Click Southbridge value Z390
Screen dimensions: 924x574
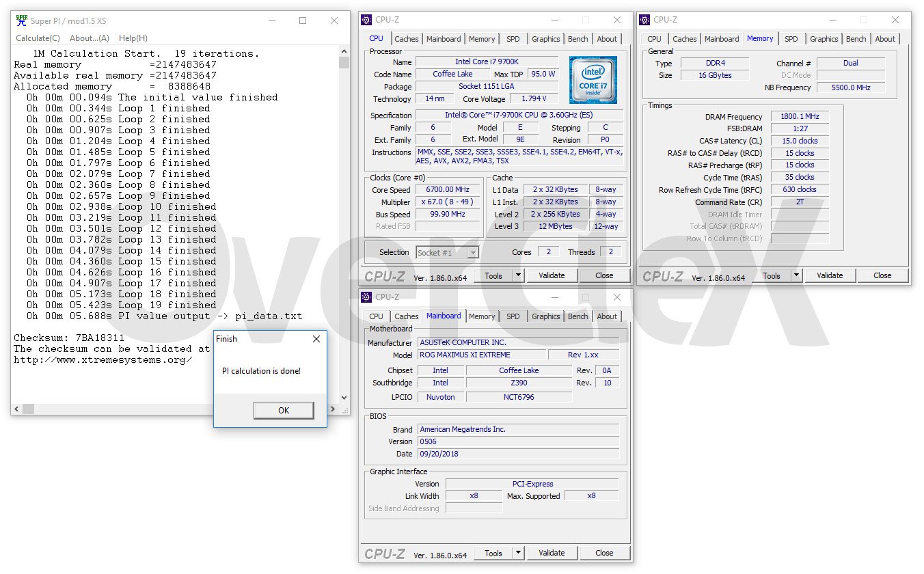[x=519, y=383]
